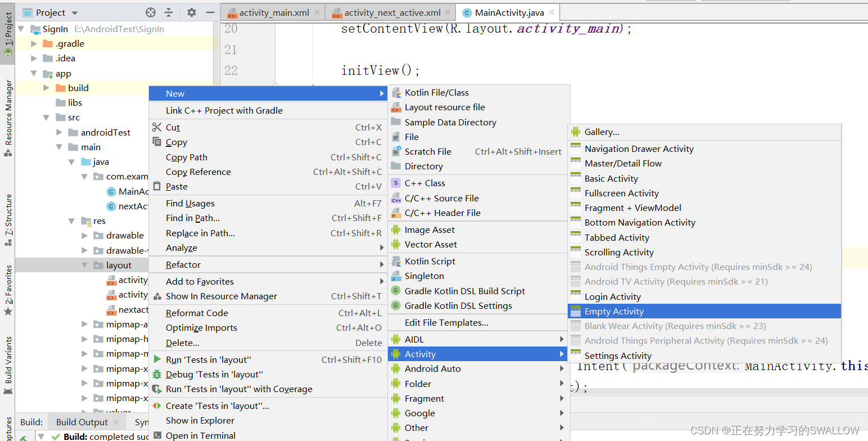Expand the .gradle folder
The height and width of the screenshot is (441, 868).
click(34, 43)
